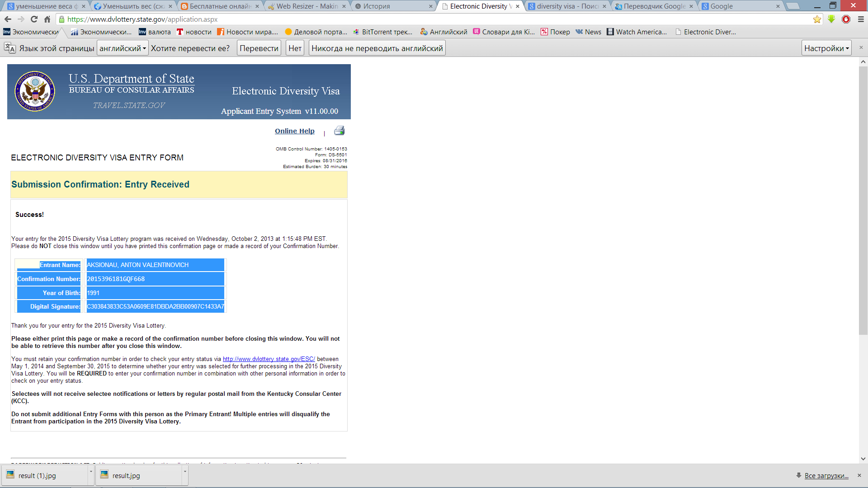Open the green download extension icon
The width and height of the screenshot is (868, 488).
pos(831,19)
